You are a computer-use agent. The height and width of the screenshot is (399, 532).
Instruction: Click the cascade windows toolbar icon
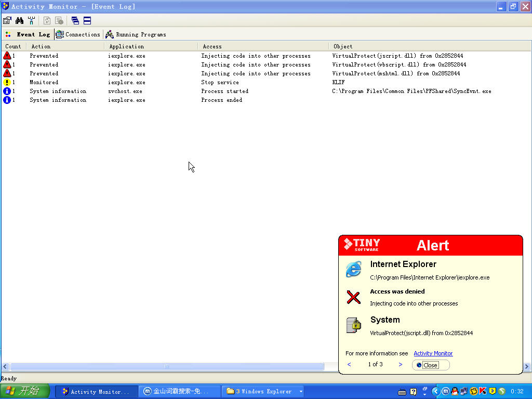point(75,21)
